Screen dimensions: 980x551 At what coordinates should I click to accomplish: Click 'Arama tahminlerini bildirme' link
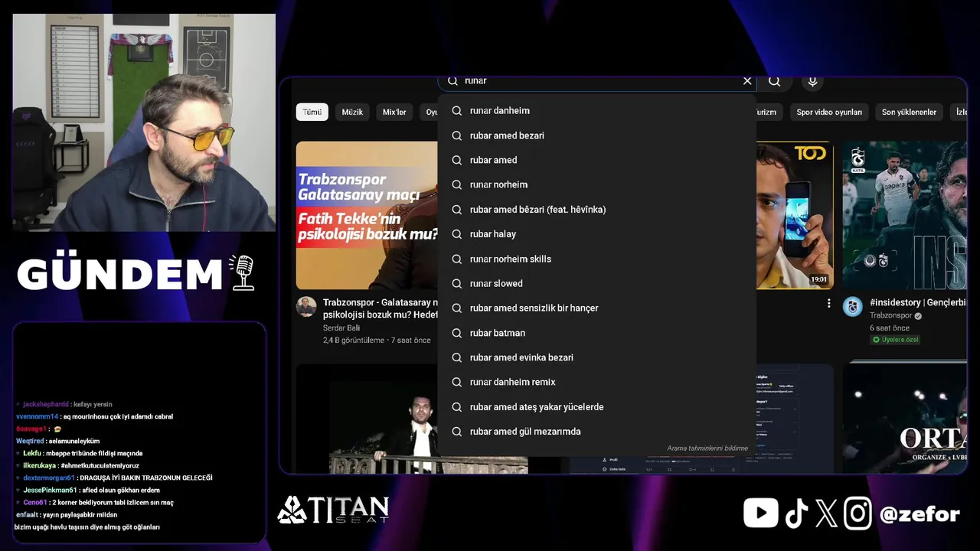tap(707, 448)
